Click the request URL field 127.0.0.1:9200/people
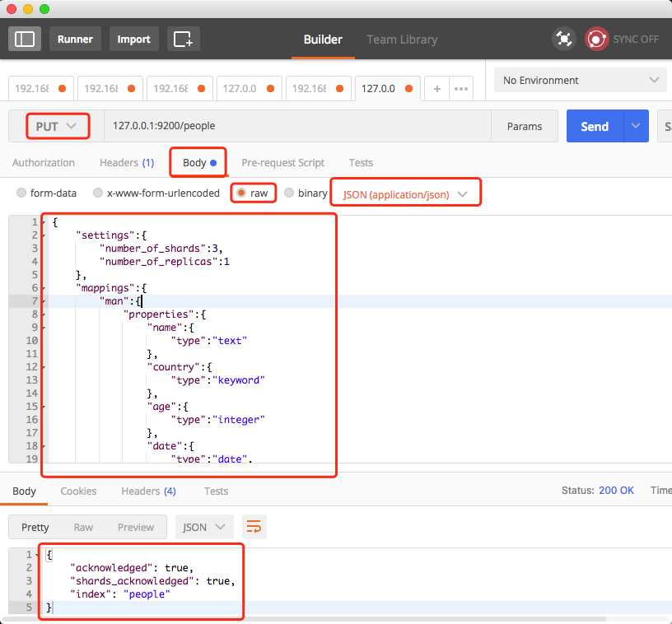The height and width of the screenshot is (624, 672). pyautogui.click(x=297, y=126)
